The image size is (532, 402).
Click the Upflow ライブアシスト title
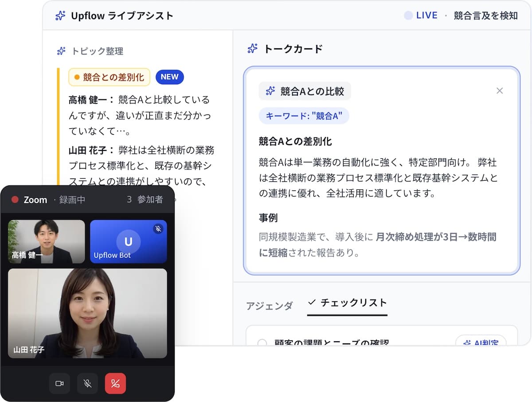pyautogui.click(x=122, y=16)
